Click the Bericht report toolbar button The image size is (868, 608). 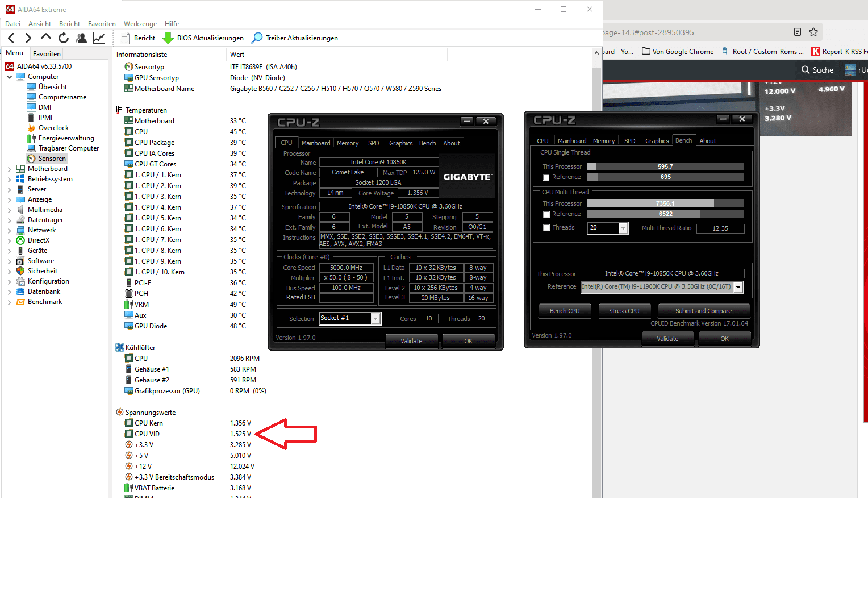(x=137, y=38)
